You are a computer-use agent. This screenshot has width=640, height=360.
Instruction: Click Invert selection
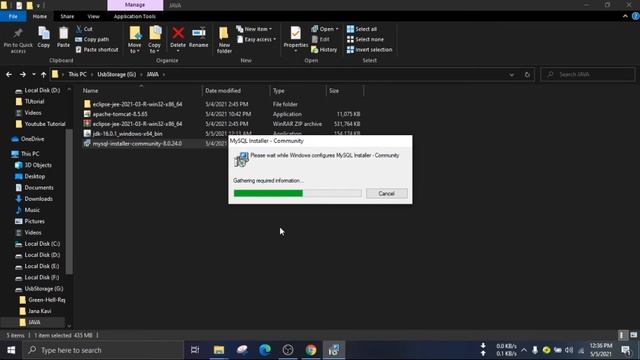369,49
